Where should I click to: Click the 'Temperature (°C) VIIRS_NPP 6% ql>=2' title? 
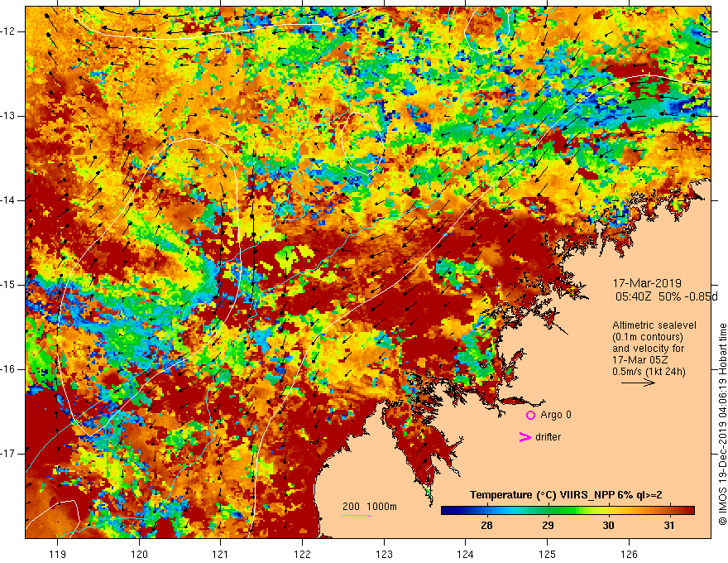coord(566,495)
